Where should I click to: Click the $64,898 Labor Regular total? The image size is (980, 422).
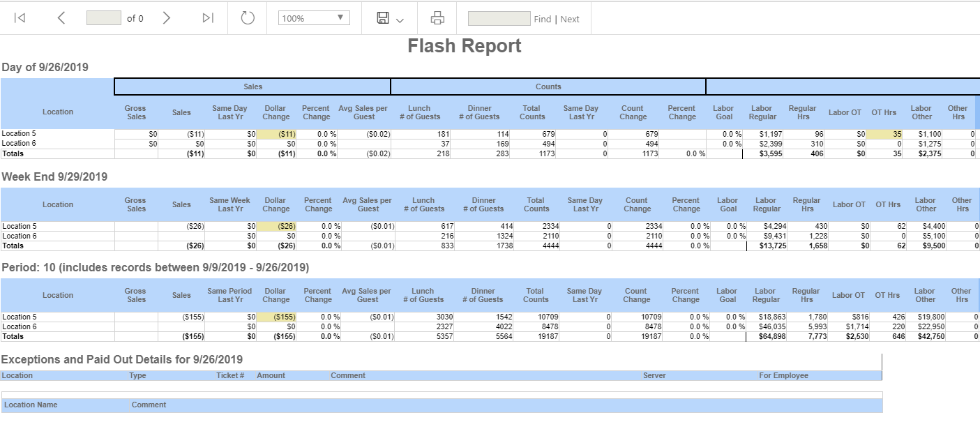pos(774,336)
